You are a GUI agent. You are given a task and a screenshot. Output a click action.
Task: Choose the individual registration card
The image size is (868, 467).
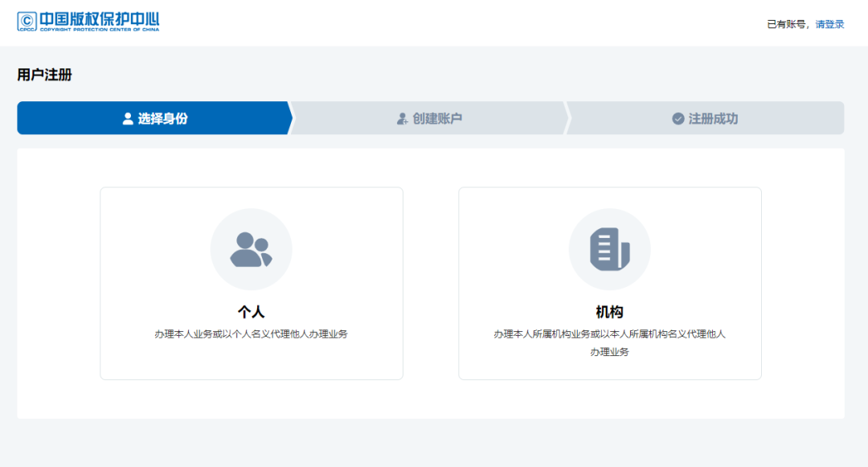click(252, 283)
